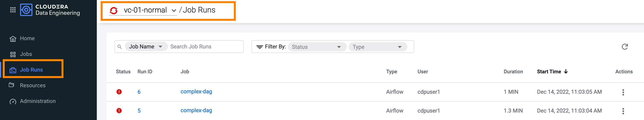Image resolution: width=644 pixels, height=120 pixels.
Task: Expand the vc-01-normal cluster dropdown
Action: tap(174, 11)
